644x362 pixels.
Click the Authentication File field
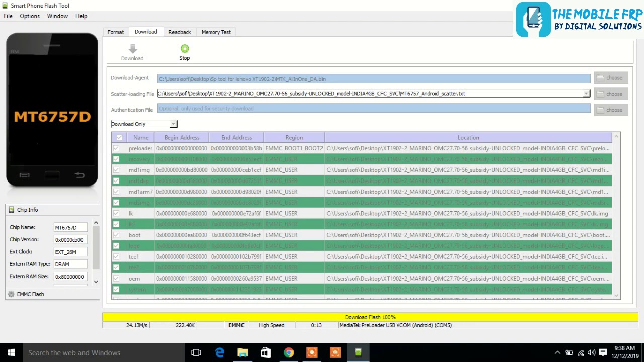pos(374,108)
